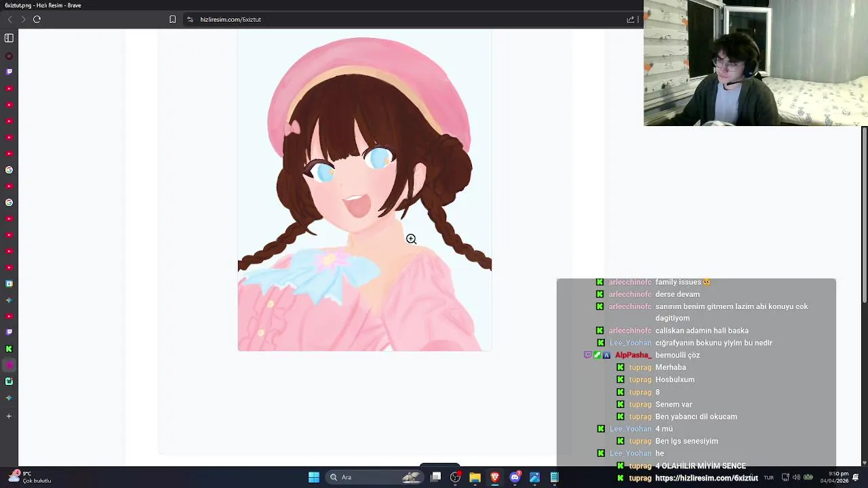Go forward in browser history
This screenshot has height=488, width=868.
(23, 20)
